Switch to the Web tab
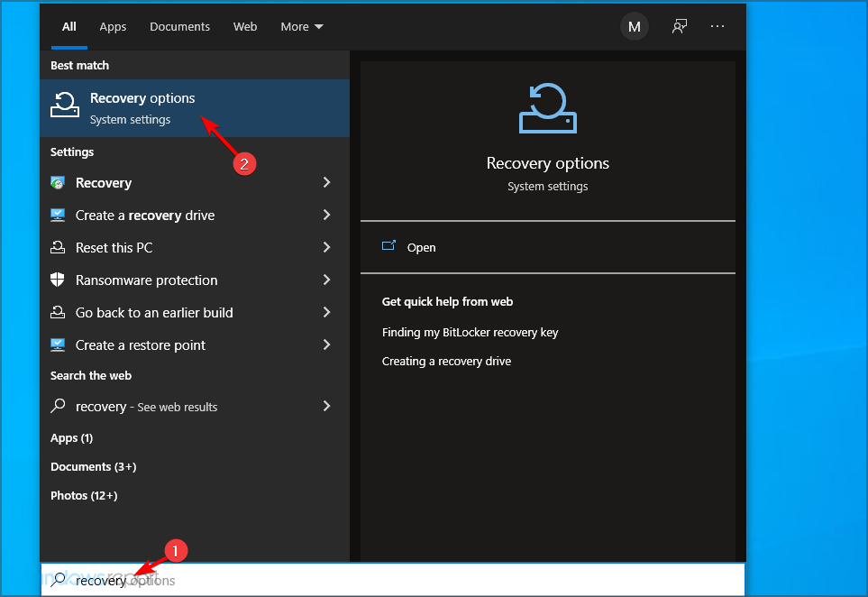Image resolution: width=868 pixels, height=597 pixels. coord(245,26)
